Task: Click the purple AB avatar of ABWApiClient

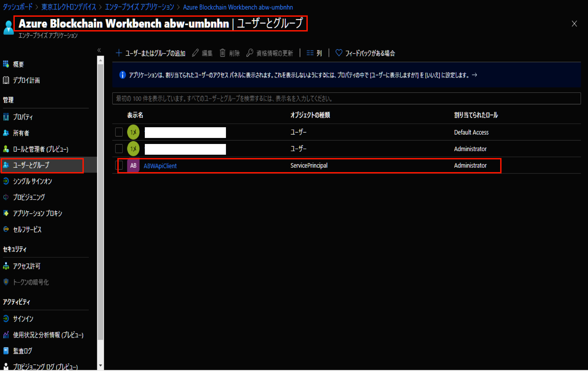Action: point(133,165)
